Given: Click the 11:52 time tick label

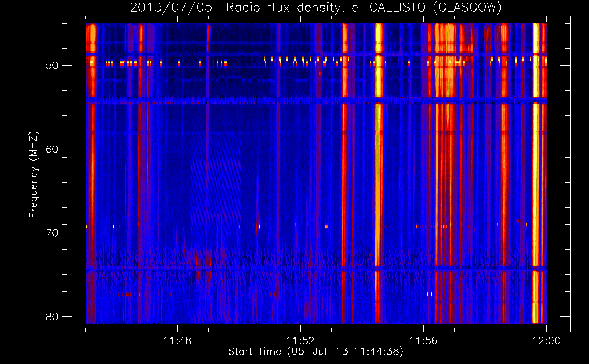Looking at the screenshot, I should 300,341.
